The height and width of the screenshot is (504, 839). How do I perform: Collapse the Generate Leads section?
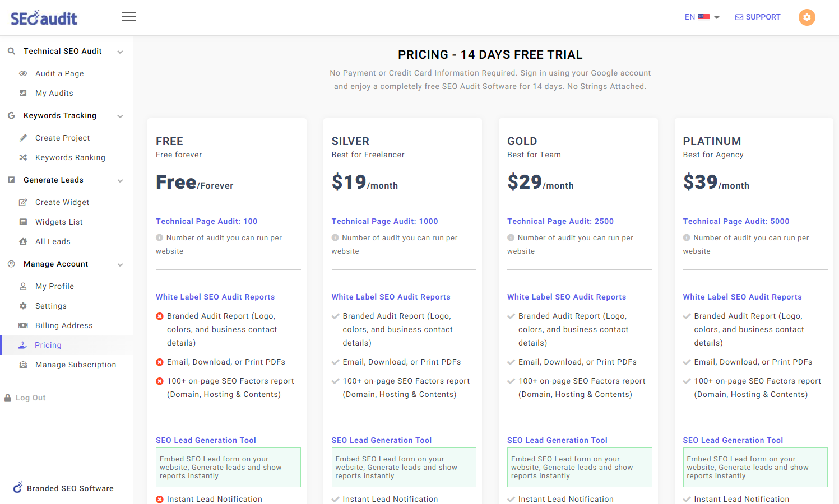[120, 180]
